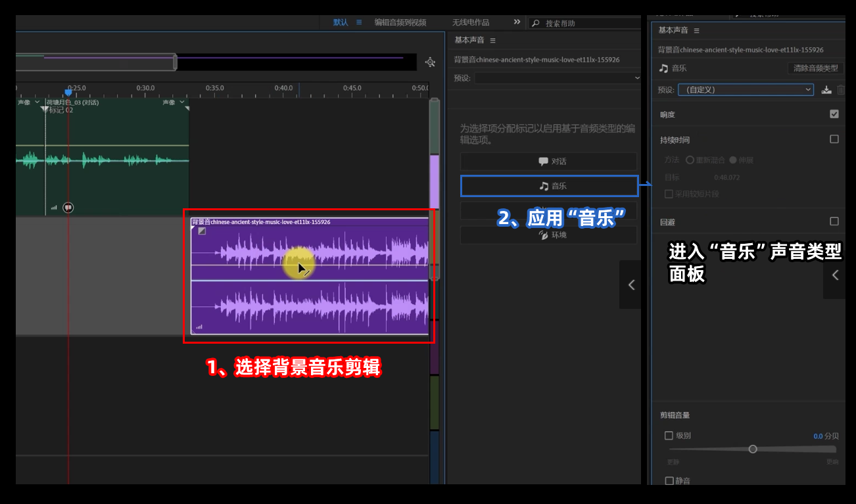Viewport: 856px width, 504px height.
Task: Click the music note icon beside 音乐 label
Action: click(x=665, y=68)
